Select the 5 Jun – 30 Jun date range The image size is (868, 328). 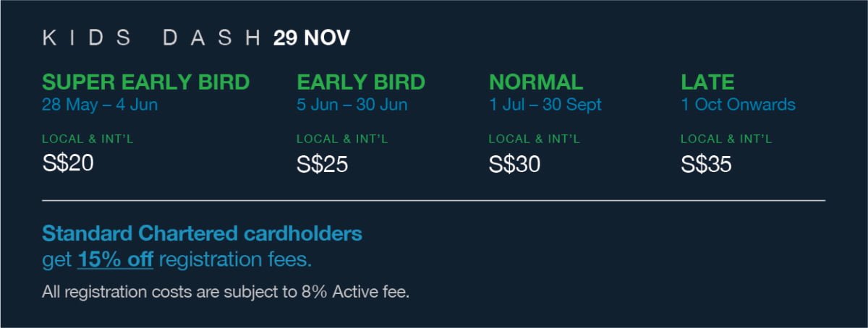352,105
